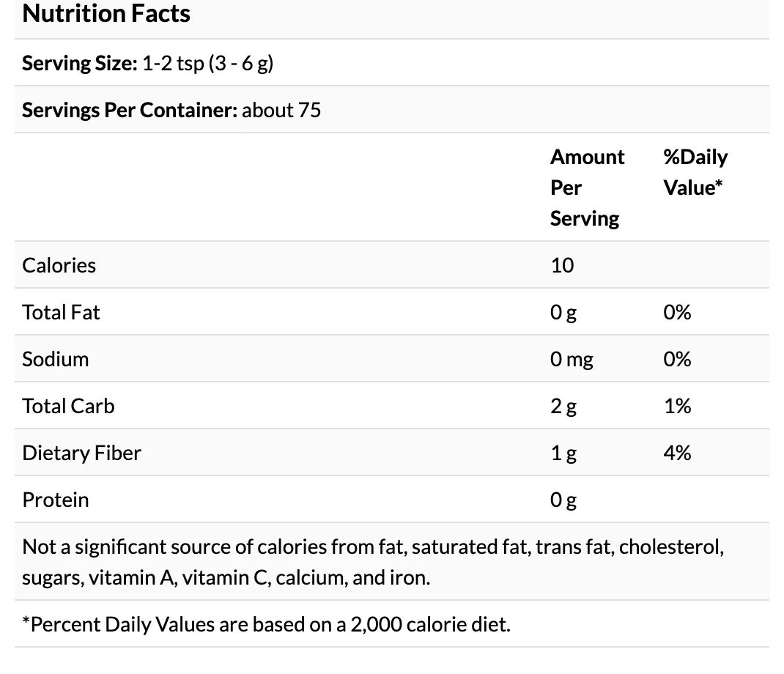This screenshot has width=784, height=674.
Task: Click the Serving Size label
Action: (x=79, y=64)
